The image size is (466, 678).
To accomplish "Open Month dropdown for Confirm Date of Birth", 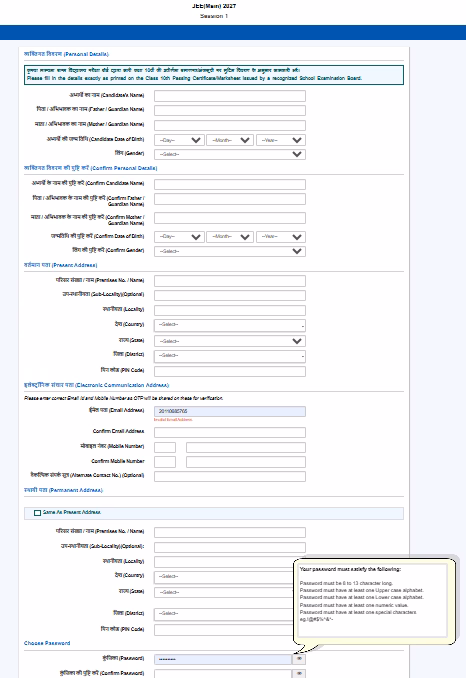I will tap(230, 237).
